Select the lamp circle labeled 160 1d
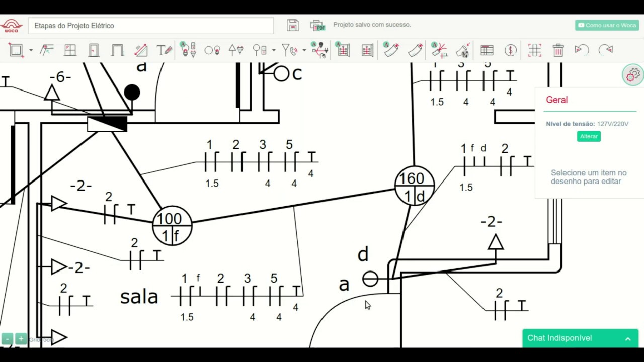The height and width of the screenshot is (362, 644). [415, 186]
